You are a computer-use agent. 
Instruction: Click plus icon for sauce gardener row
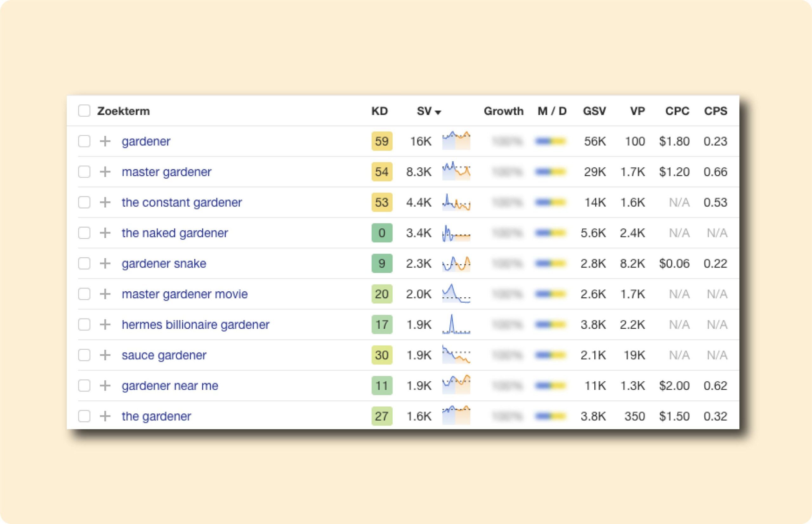click(105, 355)
